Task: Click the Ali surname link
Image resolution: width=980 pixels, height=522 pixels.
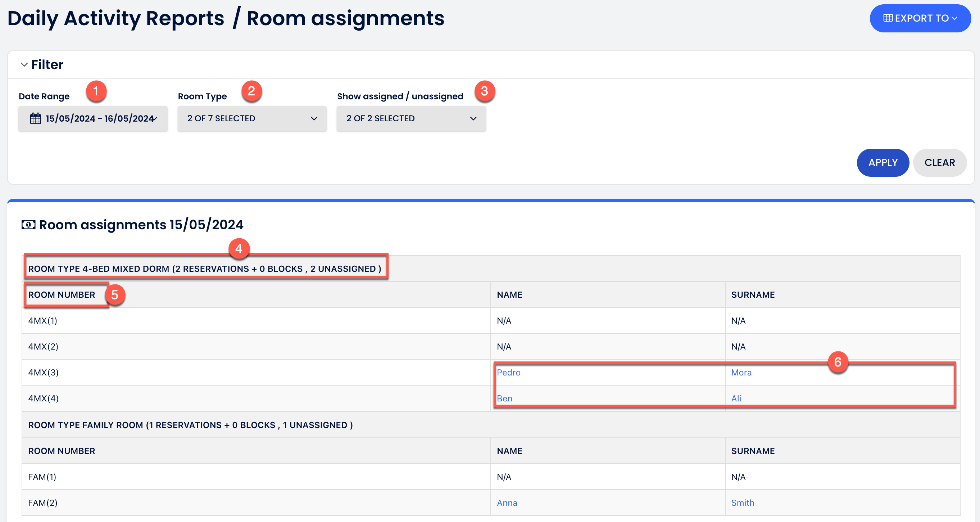Action: [736, 398]
